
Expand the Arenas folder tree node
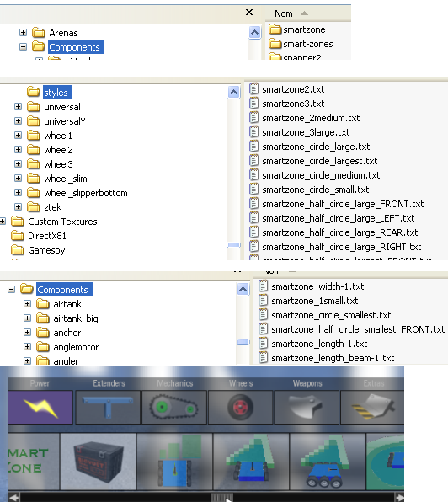click(x=23, y=32)
